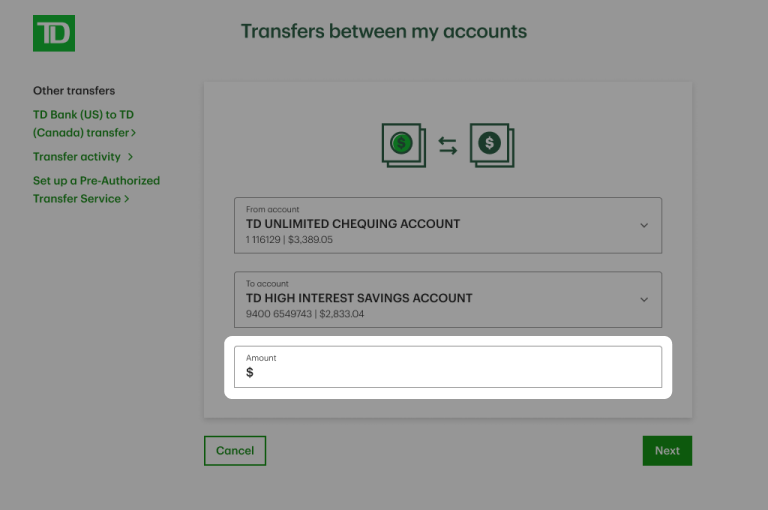Expand the From account dropdown chevron
The height and width of the screenshot is (510, 768).
coord(644,225)
